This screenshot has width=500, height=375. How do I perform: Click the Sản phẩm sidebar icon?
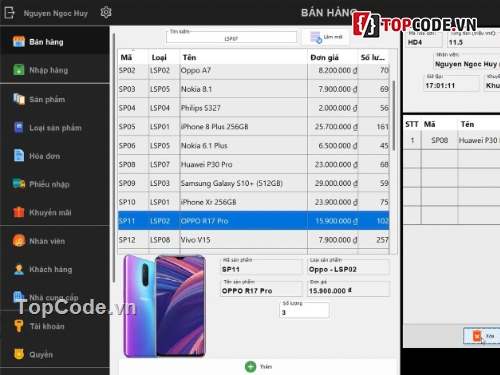[19, 99]
